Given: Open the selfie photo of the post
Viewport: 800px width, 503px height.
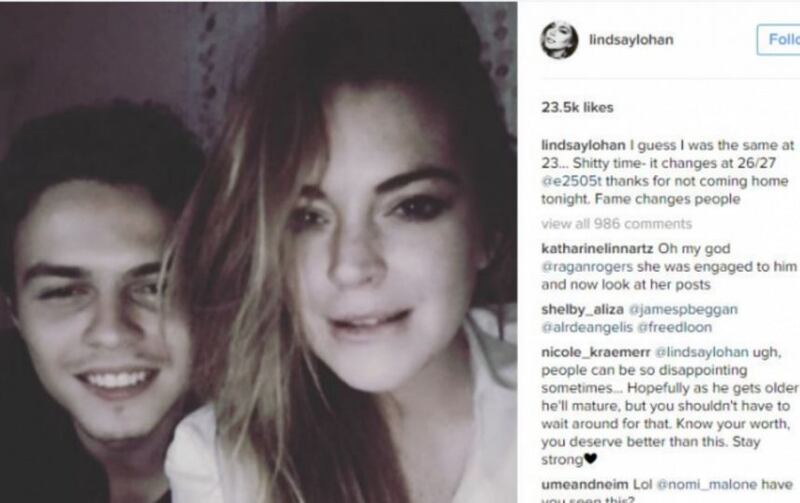Looking at the screenshot, I should [259, 253].
